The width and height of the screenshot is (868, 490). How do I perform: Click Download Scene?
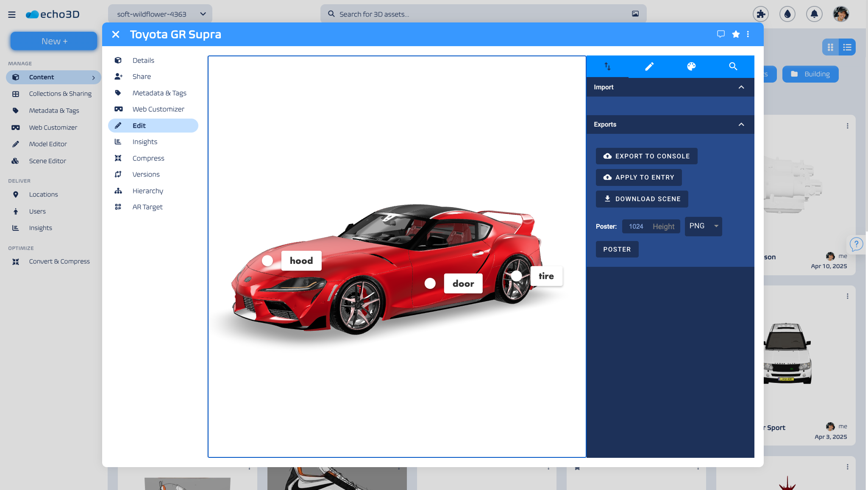tap(642, 199)
